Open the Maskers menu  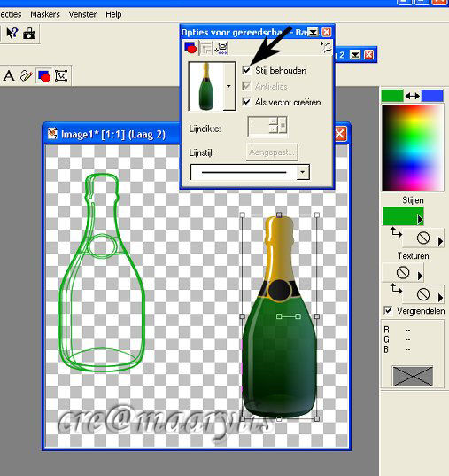pos(45,14)
